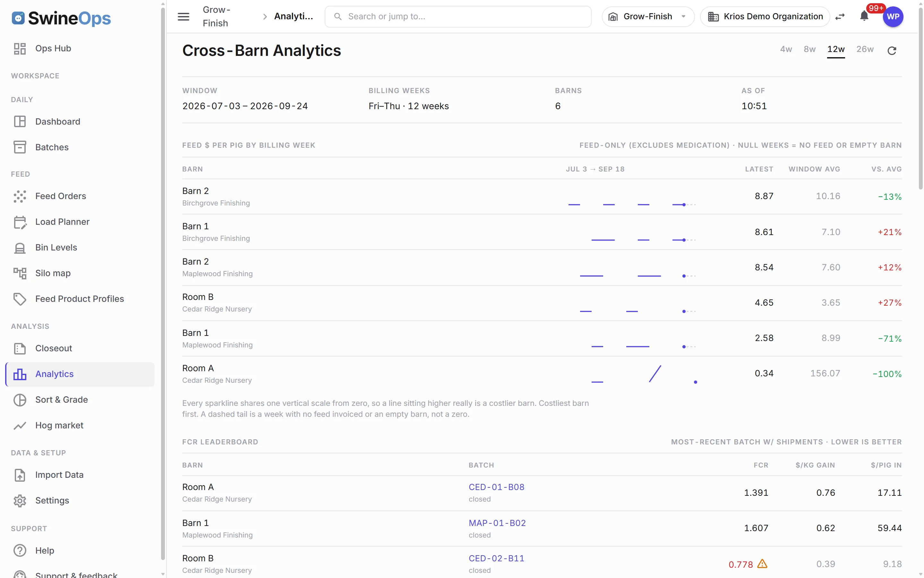The width and height of the screenshot is (924, 578).
Task: Go to the Dashboard page
Action: [80, 122]
